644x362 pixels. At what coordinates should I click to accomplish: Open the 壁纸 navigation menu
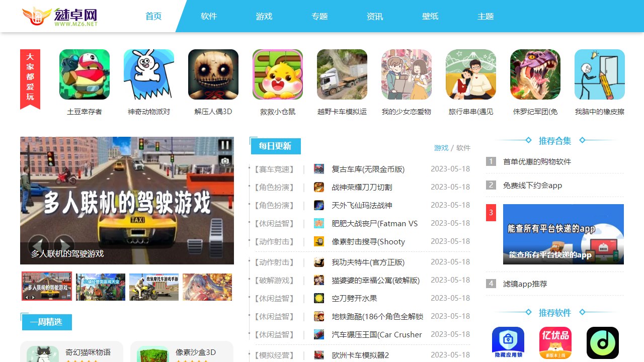coord(430,16)
